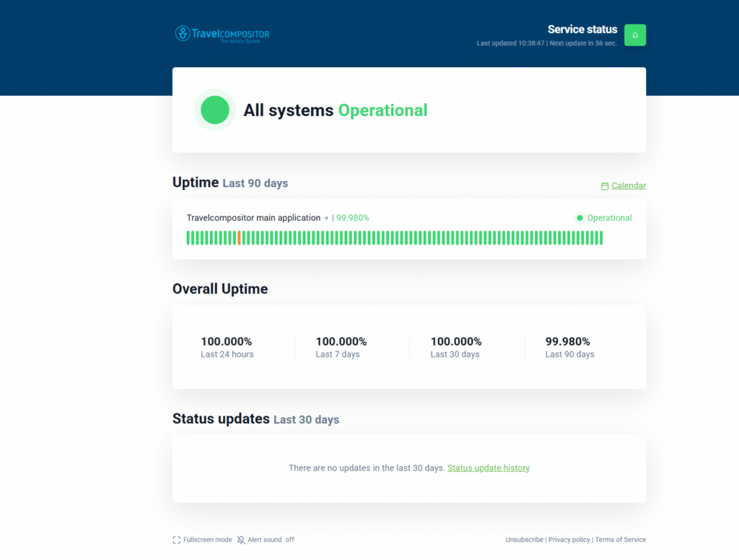Open the Terms of Service page

(621, 540)
